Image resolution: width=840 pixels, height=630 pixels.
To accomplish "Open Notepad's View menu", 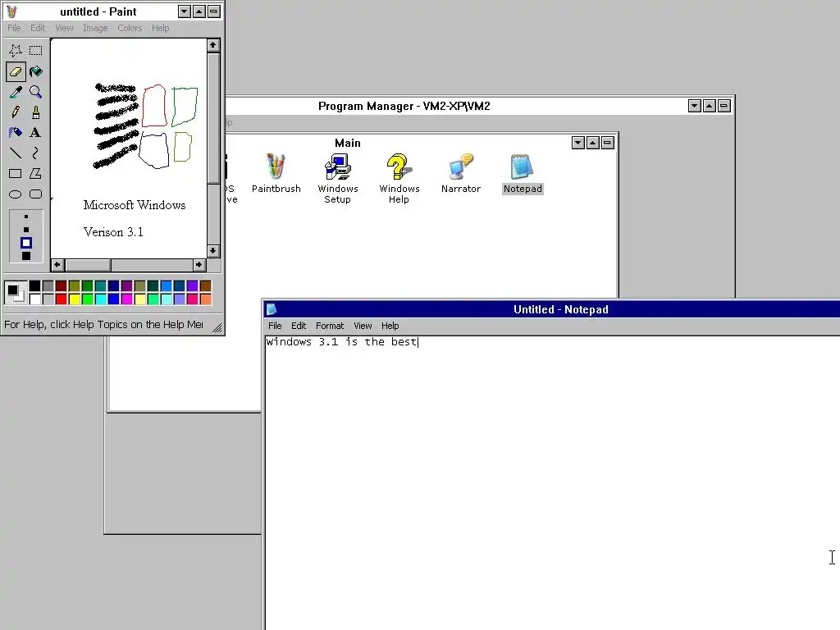I will click(363, 326).
